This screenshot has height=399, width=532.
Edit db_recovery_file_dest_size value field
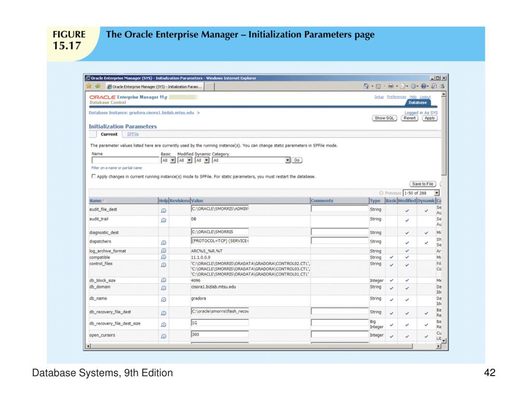click(x=220, y=323)
